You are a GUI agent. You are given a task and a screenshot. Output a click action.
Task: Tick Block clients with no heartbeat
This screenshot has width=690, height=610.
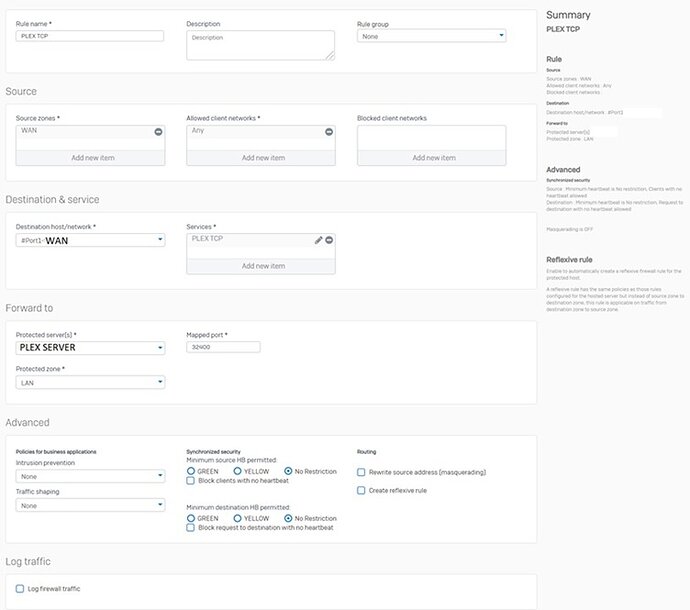click(x=191, y=481)
